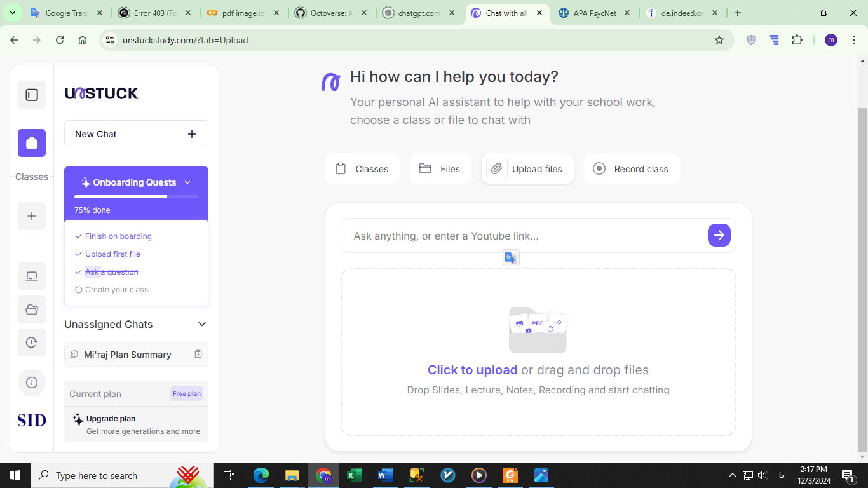Screen dimensions: 868x488
Task: Click the 'Click to upload' link
Action: coord(472,370)
